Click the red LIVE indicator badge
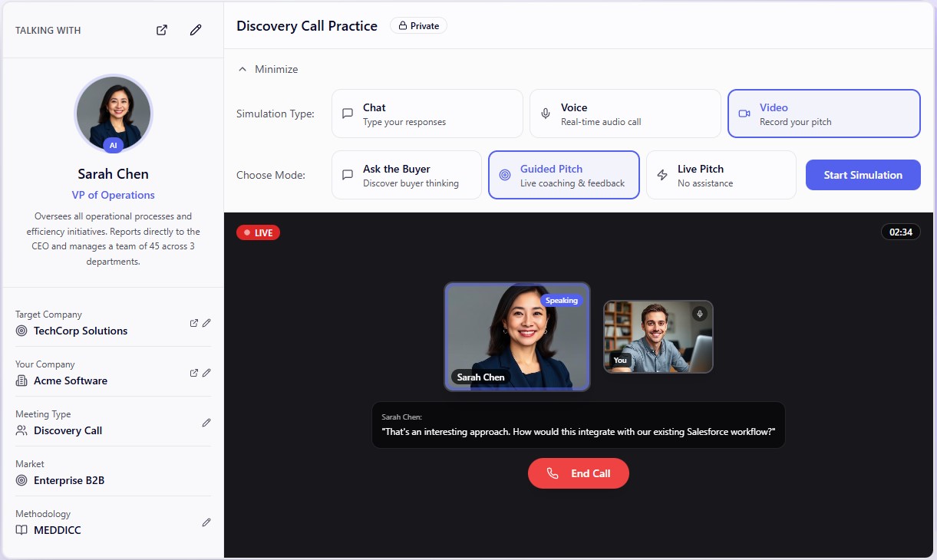The width and height of the screenshot is (937, 560). point(258,232)
